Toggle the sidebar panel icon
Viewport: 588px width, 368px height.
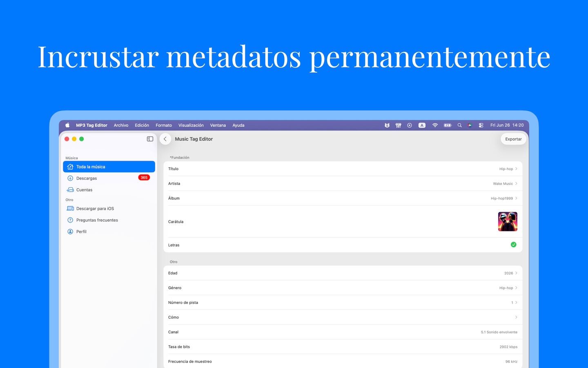pyautogui.click(x=150, y=139)
